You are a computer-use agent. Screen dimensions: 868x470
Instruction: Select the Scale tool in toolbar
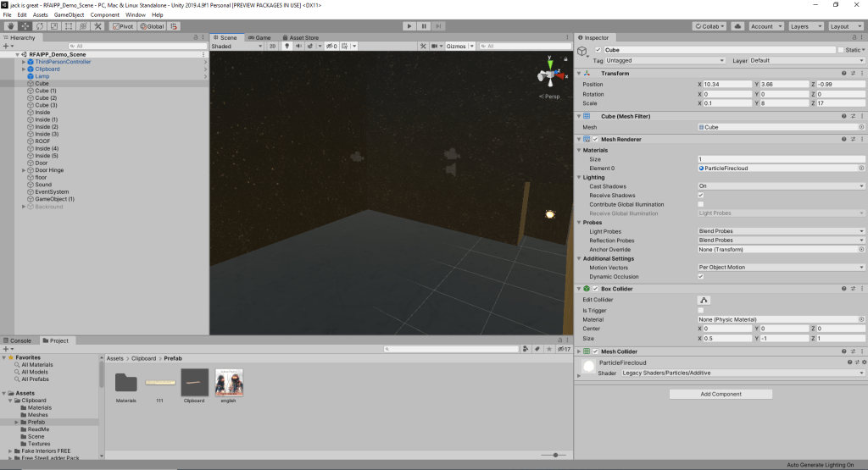click(54, 26)
